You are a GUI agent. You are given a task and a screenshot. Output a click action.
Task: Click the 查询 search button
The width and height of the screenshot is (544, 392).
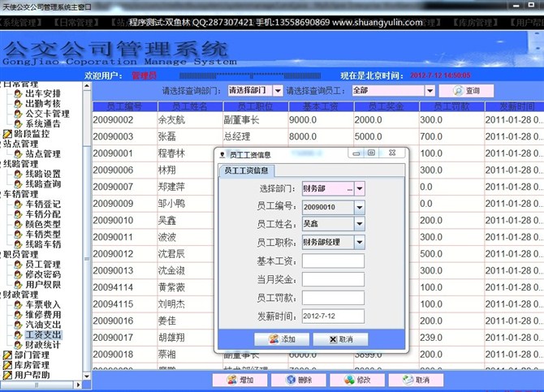466,91
